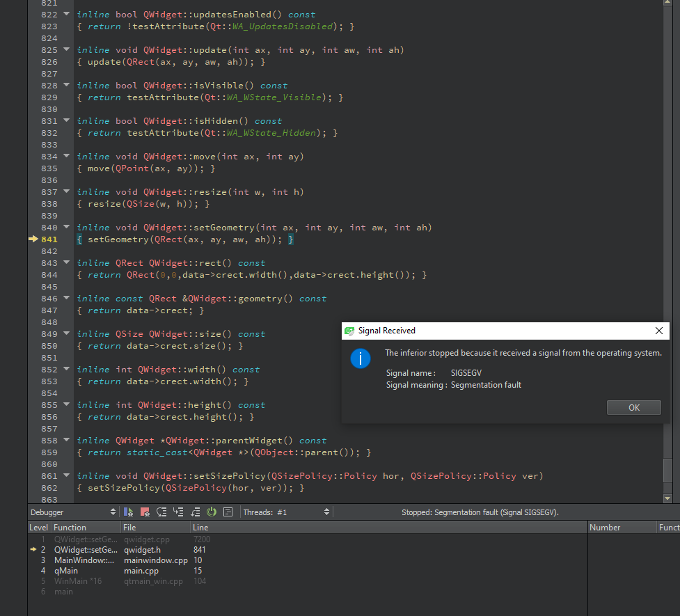Collapse the updatesEnabled function at line 822
The height and width of the screenshot is (616, 680).
coord(66,14)
